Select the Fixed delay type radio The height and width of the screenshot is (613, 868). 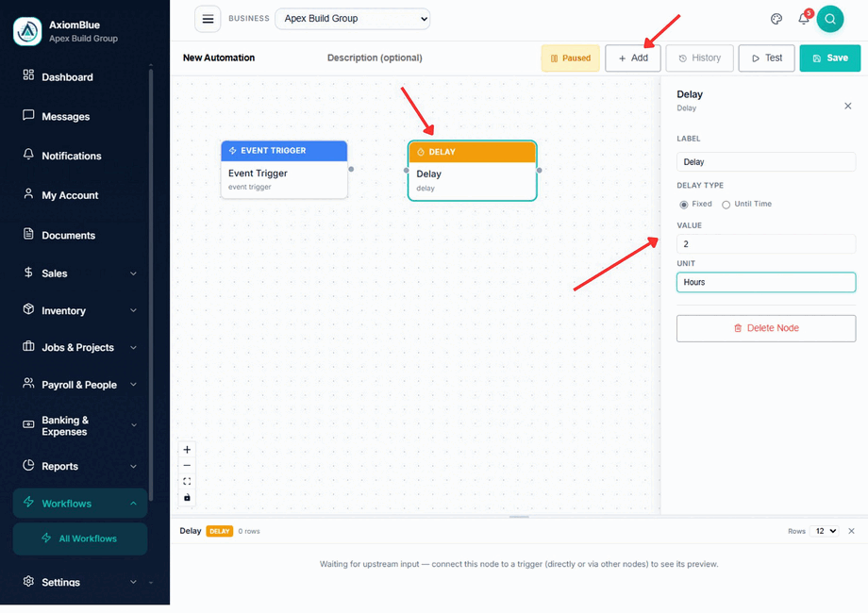(684, 205)
